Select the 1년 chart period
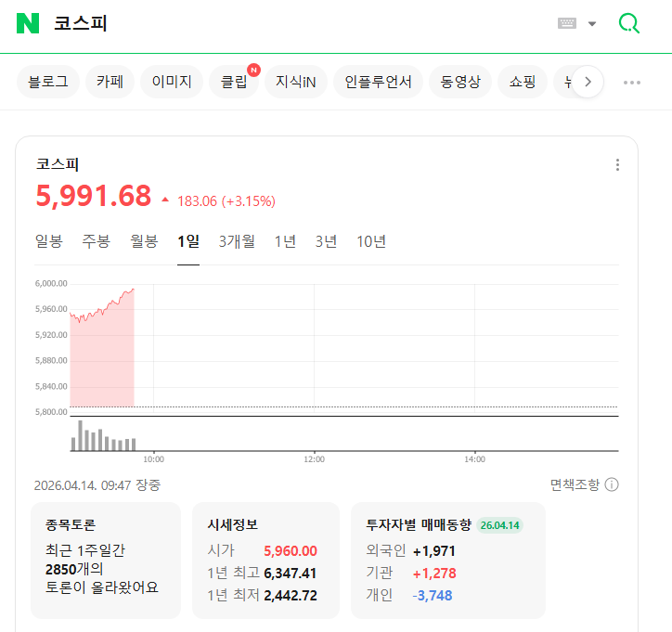Viewport: 672px width, 632px height. [x=285, y=241]
